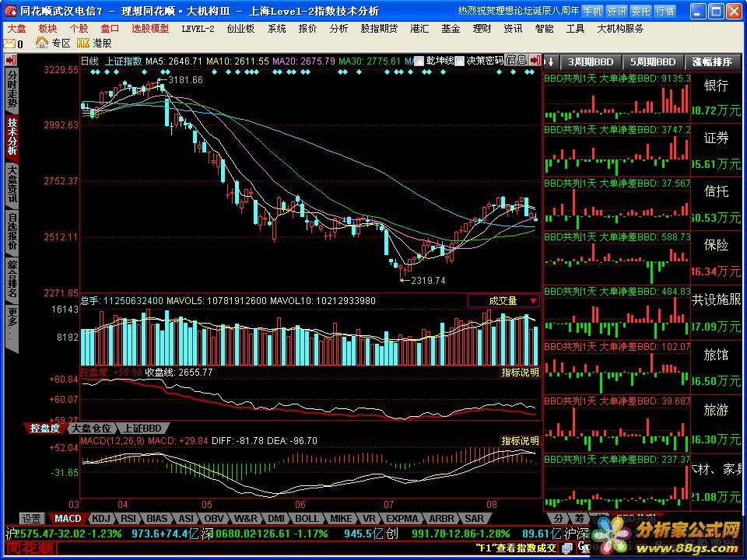This screenshot has height=560, width=747.
Task: Select the 3周期BBD tab
Action: [591, 62]
